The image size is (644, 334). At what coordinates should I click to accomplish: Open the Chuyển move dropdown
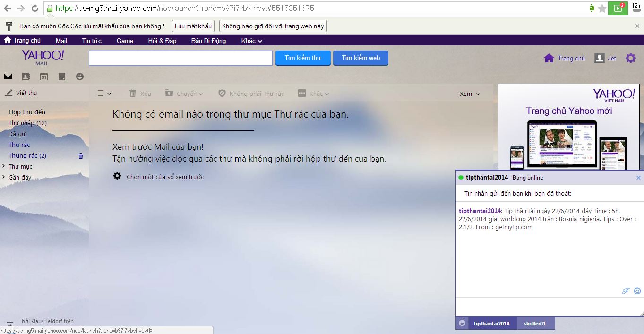pyautogui.click(x=184, y=94)
